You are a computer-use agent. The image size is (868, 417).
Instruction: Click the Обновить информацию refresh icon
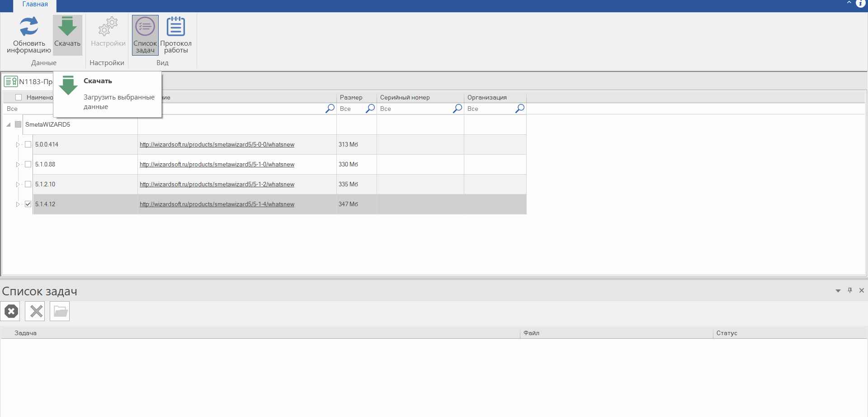click(x=29, y=26)
